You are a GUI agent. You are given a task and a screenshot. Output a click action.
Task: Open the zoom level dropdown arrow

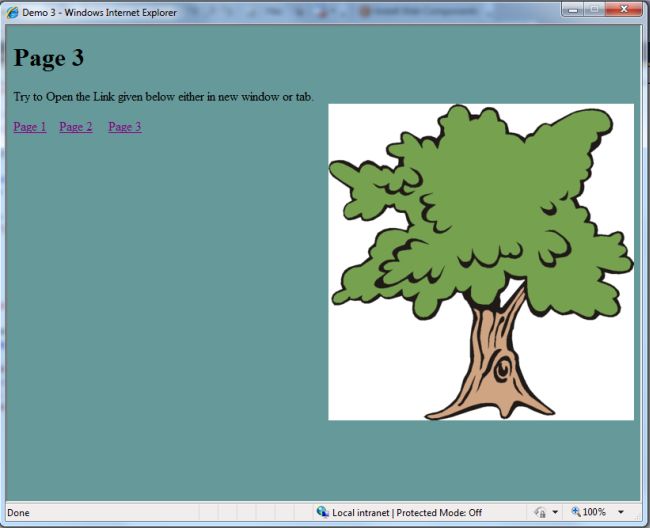[x=621, y=513]
